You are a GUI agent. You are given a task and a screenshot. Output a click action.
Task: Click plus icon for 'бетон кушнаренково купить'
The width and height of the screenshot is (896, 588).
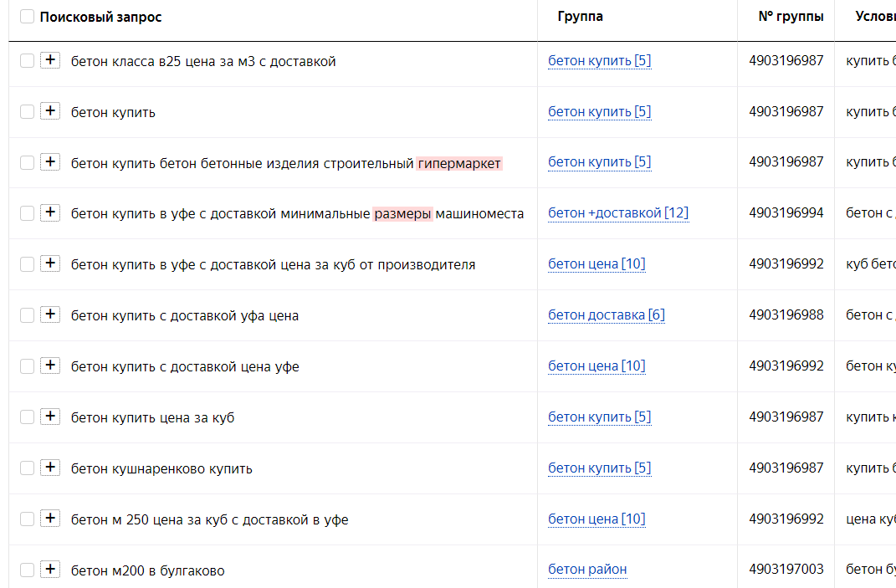pyautogui.click(x=50, y=468)
